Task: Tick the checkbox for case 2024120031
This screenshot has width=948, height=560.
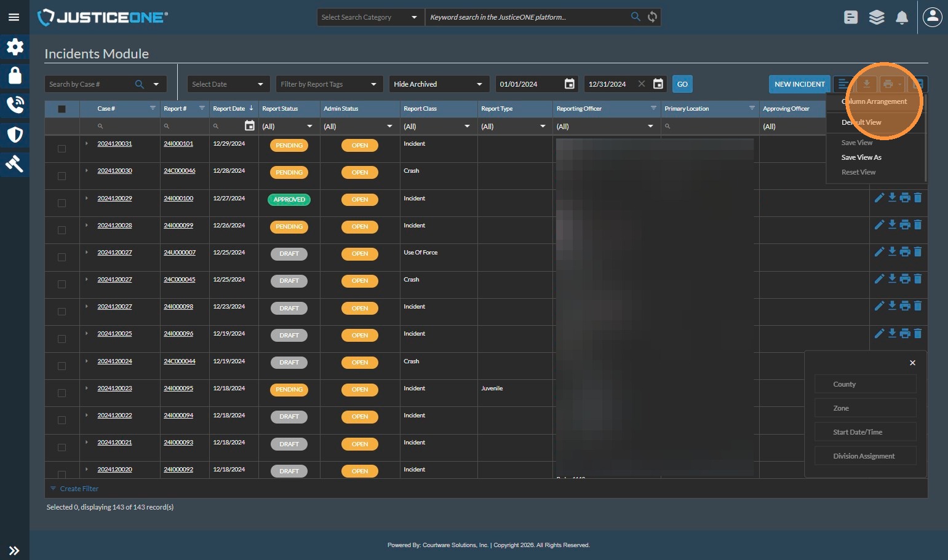Action: (x=62, y=149)
